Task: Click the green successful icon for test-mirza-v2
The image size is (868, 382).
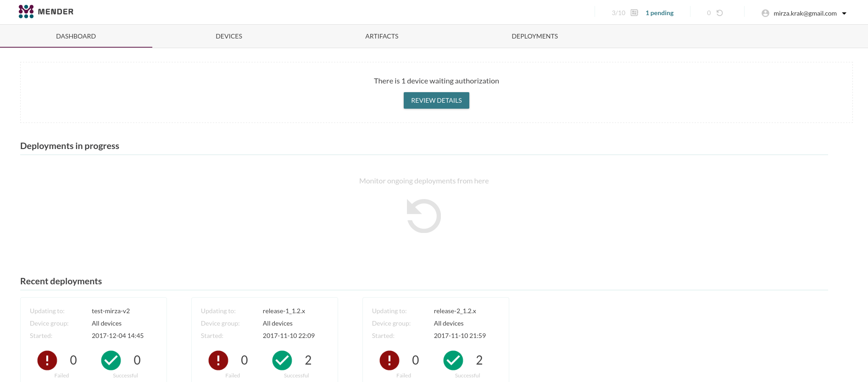Action: pyautogui.click(x=111, y=360)
